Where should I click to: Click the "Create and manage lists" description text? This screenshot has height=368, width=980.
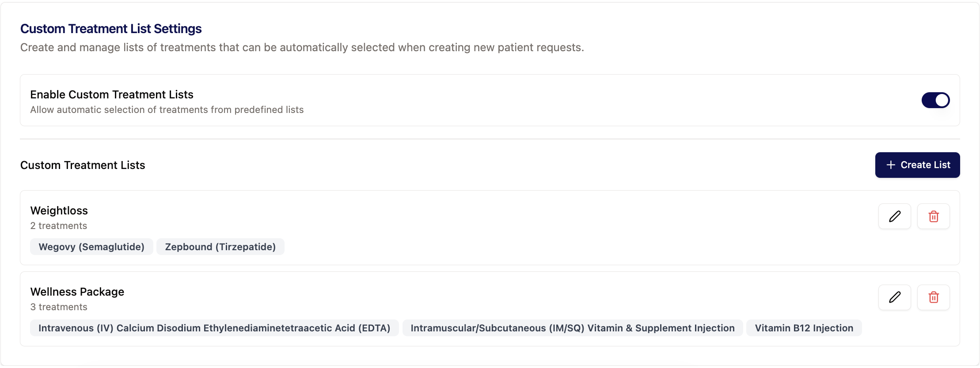pos(302,47)
